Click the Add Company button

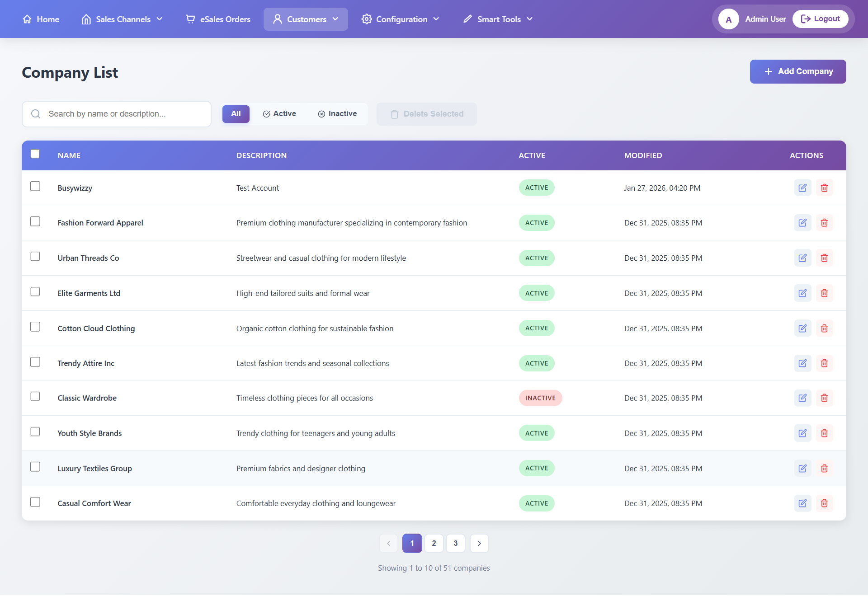click(x=797, y=71)
